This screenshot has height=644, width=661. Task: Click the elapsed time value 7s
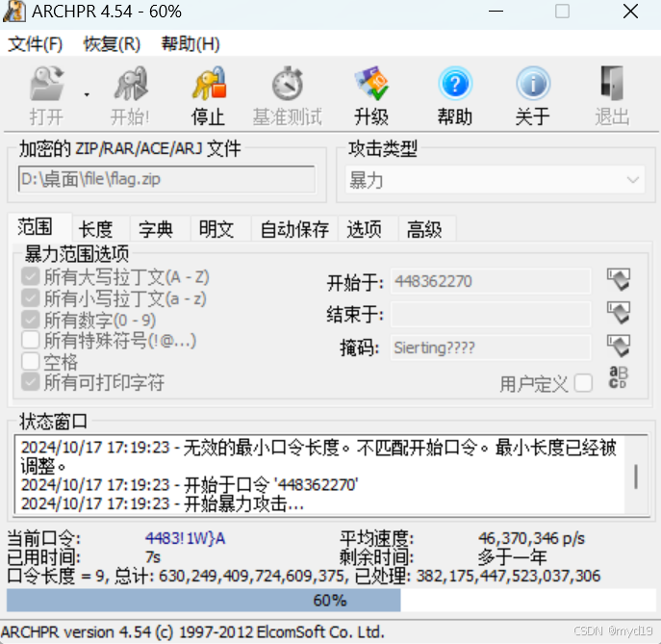pyautogui.click(x=153, y=557)
